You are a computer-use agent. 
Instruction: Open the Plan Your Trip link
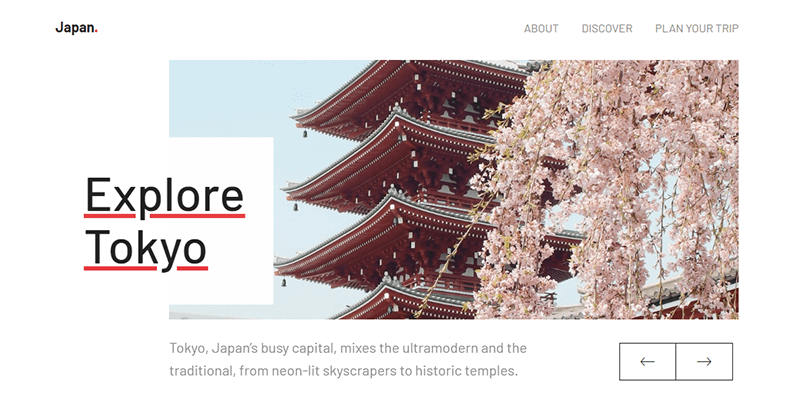pos(696,28)
